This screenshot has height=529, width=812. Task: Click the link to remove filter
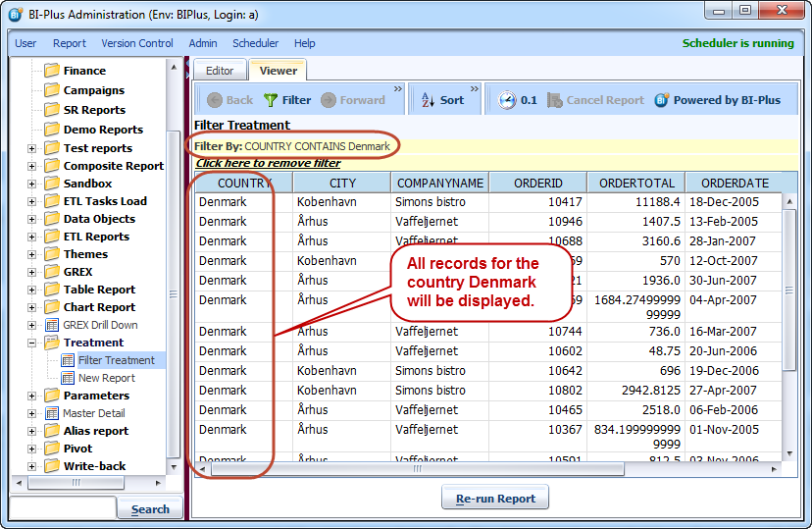pyautogui.click(x=268, y=163)
